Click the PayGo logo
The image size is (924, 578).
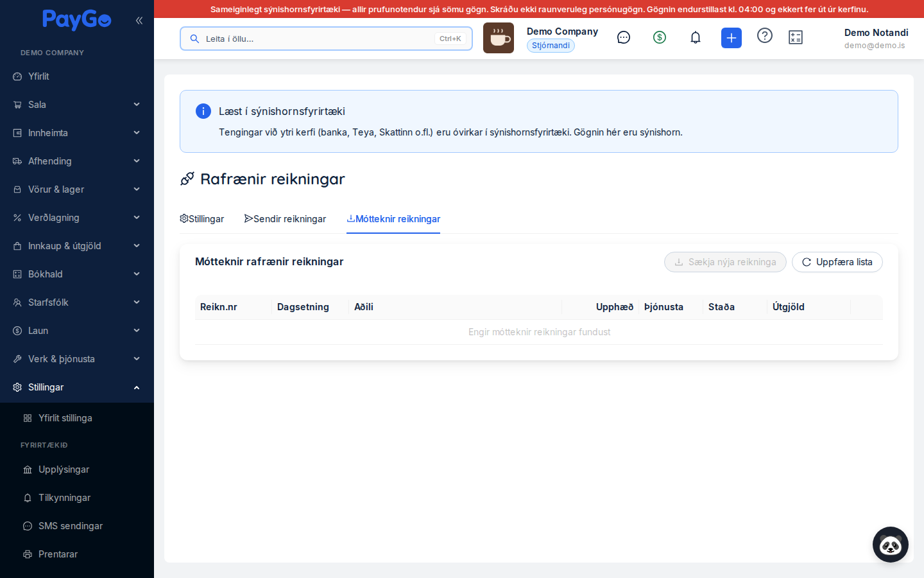[x=76, y=20]
